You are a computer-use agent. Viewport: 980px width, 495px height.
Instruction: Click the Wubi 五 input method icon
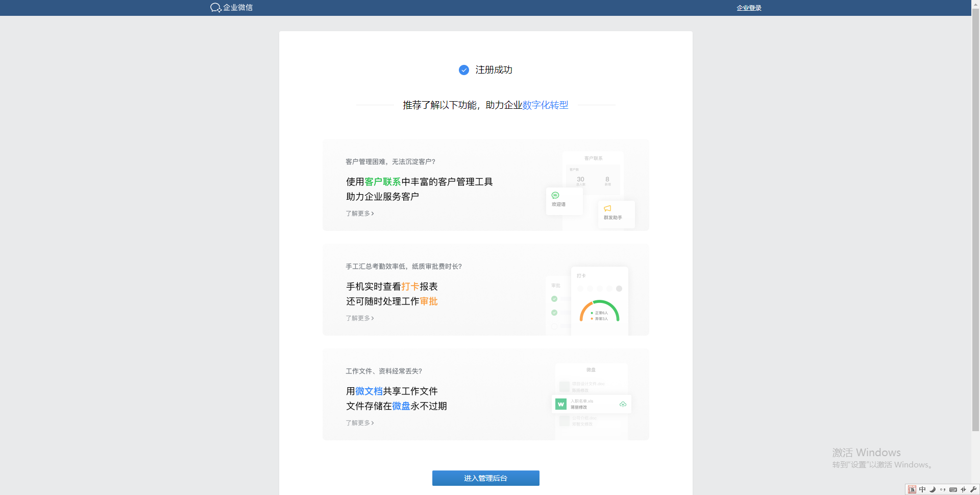[912, 489]
